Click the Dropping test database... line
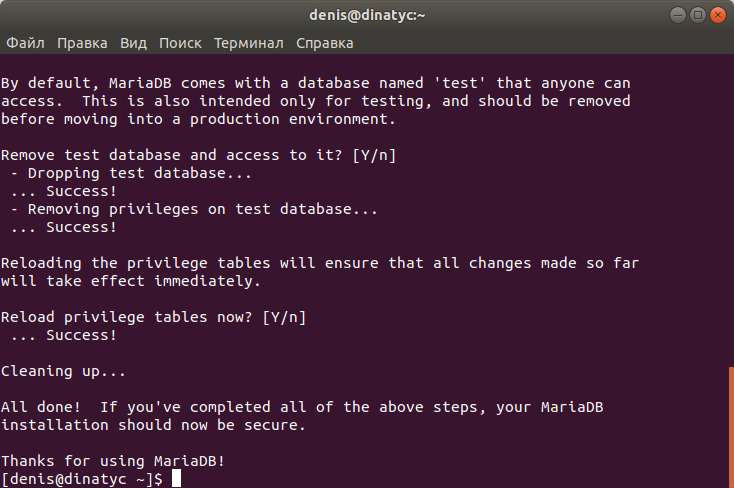 click(131, 173)
